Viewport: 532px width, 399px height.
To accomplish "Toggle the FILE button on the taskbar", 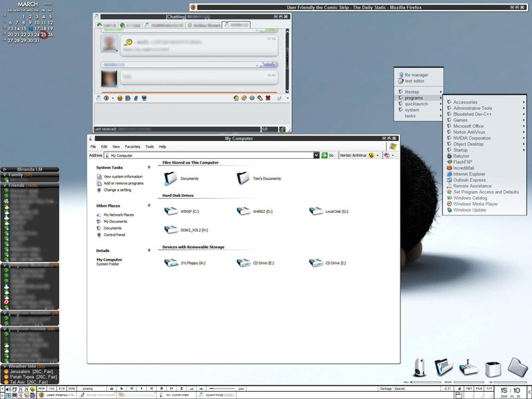I will coord(479,388).
